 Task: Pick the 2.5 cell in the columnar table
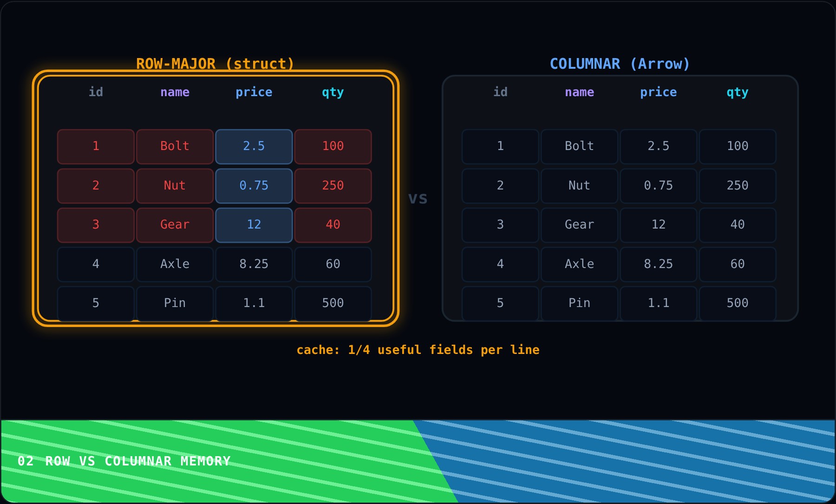click(659, 147)
